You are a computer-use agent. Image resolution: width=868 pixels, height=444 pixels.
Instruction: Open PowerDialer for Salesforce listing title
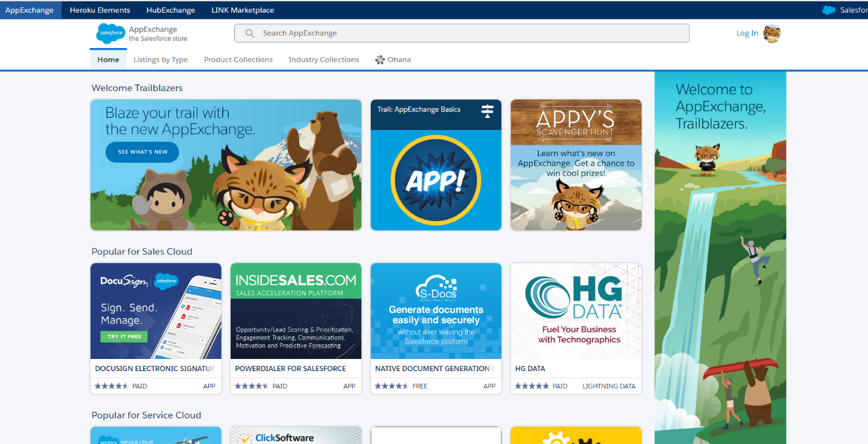click(x=291, y=369)
